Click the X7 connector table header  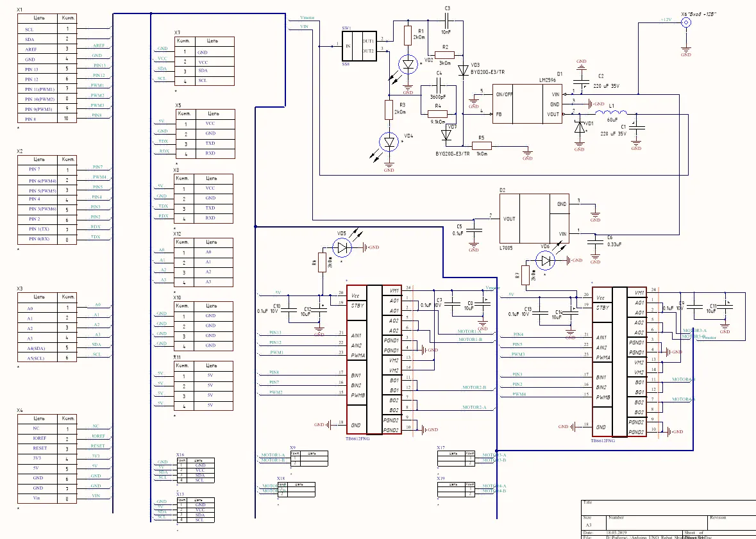pos(205,42)
